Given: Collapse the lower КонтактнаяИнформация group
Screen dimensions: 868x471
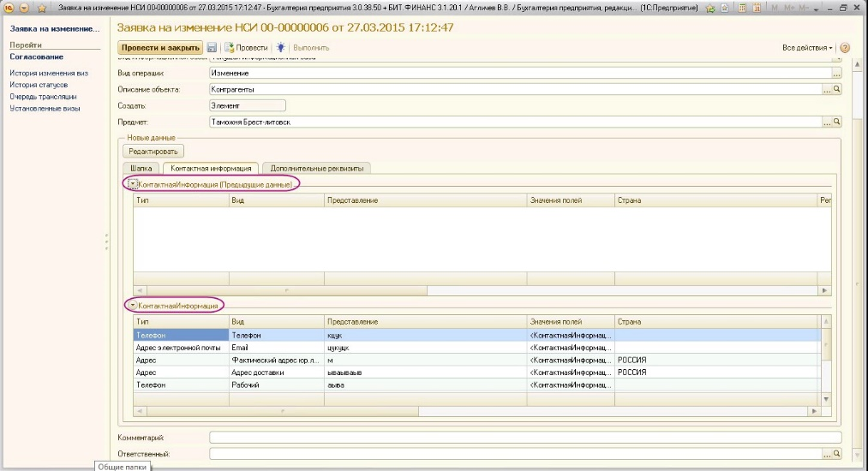Looking at the screenshot, I should [133, 305].
